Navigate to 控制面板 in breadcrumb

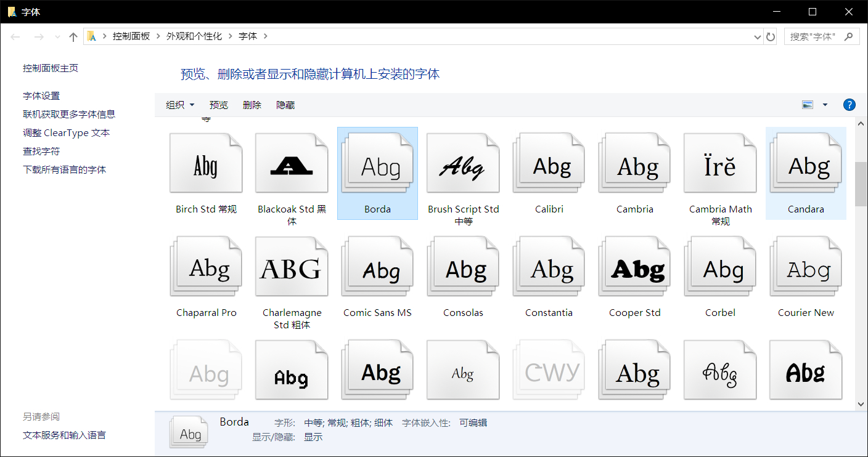pos(131,36)
